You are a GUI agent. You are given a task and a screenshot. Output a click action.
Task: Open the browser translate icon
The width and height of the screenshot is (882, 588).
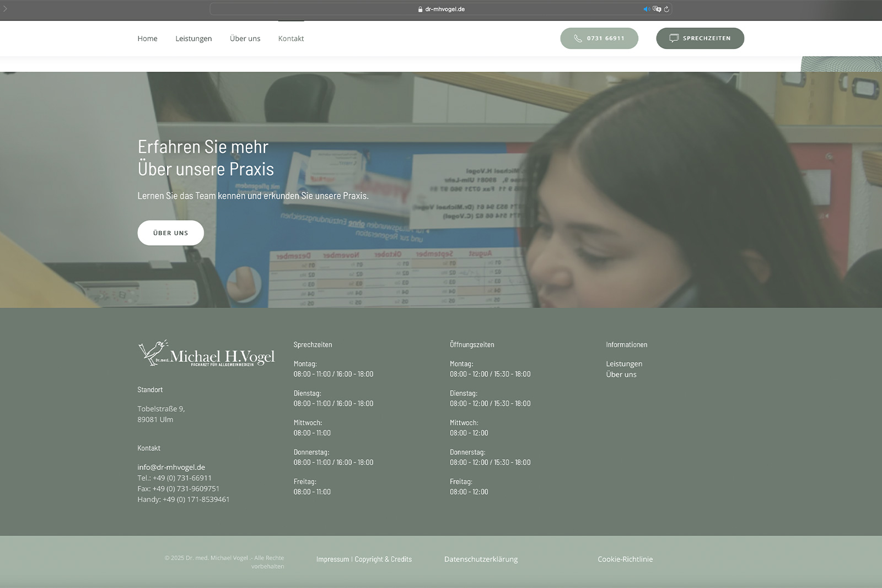[657, 9]
